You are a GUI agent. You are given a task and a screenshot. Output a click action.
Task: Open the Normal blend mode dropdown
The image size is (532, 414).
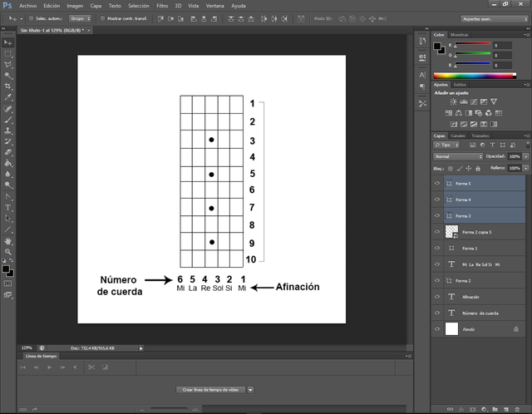click(458, 156)
